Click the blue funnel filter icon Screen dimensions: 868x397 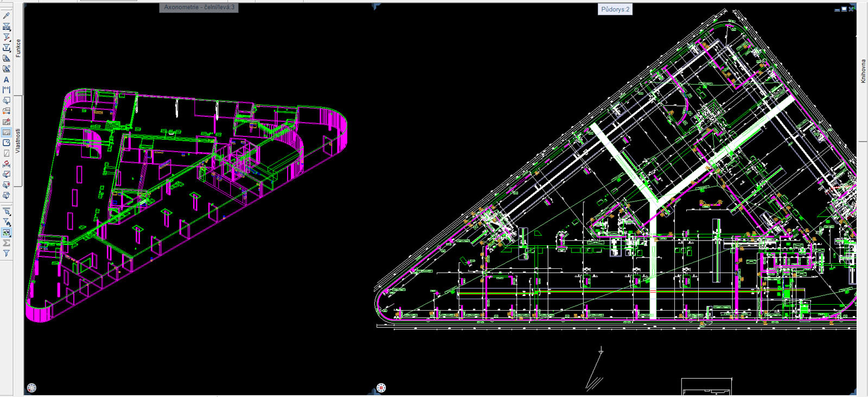point(7,254)
